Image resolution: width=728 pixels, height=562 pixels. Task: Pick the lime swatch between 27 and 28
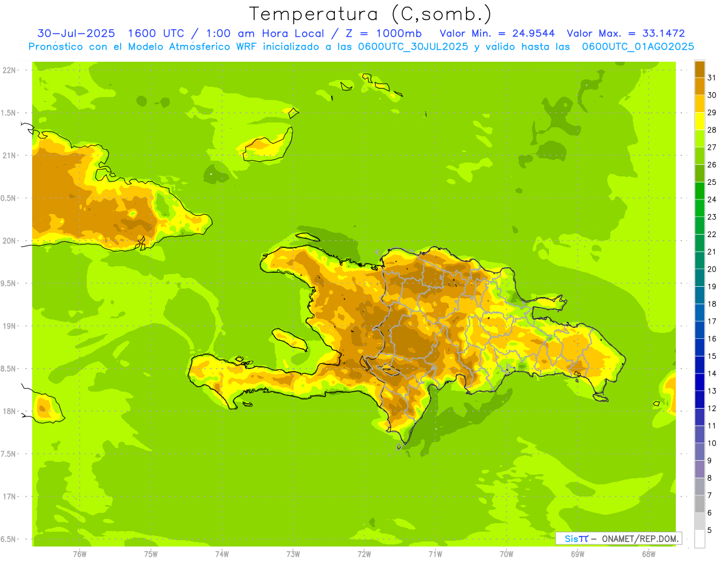pos(699,139)
